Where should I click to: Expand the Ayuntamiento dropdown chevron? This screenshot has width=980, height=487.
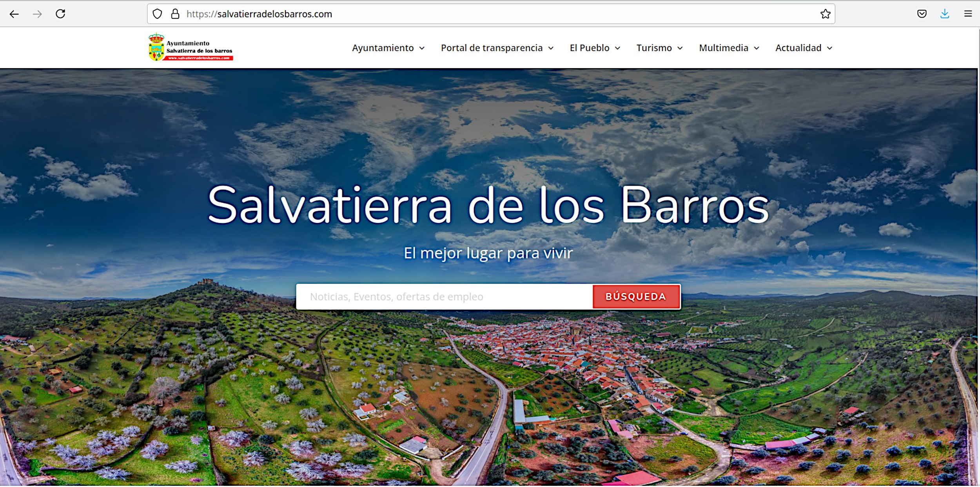point(422,48)
